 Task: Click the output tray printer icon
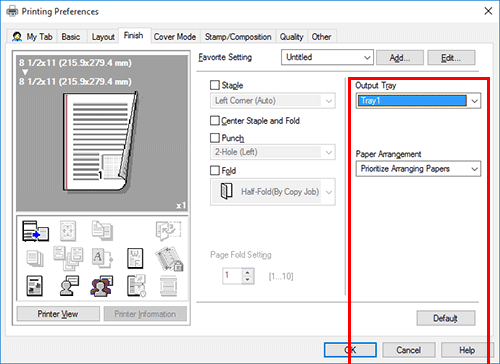pos(35,231)
